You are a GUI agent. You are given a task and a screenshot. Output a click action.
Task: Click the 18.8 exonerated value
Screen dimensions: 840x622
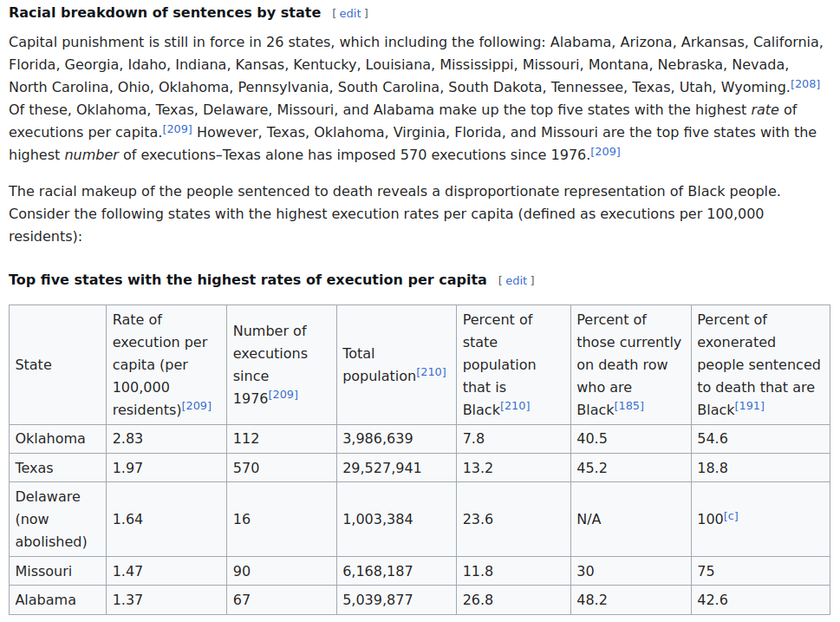pos(713,468)
